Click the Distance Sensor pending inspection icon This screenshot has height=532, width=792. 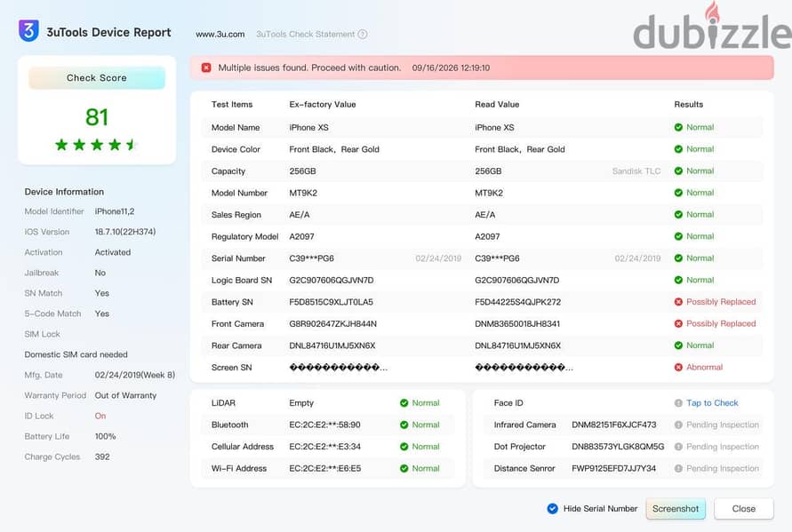[x=678, y=468]
